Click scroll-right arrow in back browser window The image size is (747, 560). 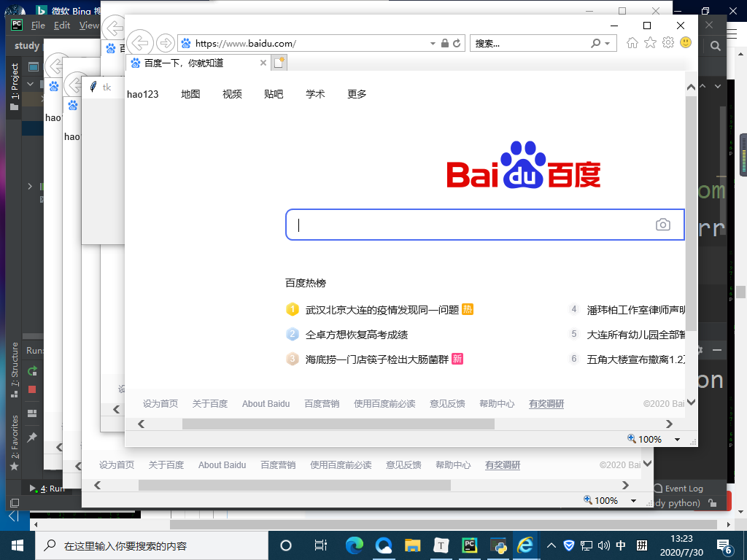[x=625, y=485]
